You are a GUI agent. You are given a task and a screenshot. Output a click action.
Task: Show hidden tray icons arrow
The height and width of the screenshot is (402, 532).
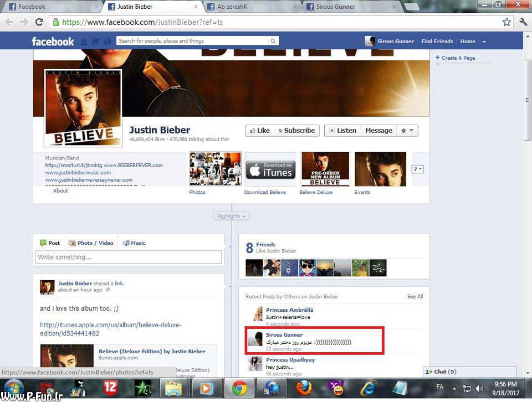(x=454, y=389)
